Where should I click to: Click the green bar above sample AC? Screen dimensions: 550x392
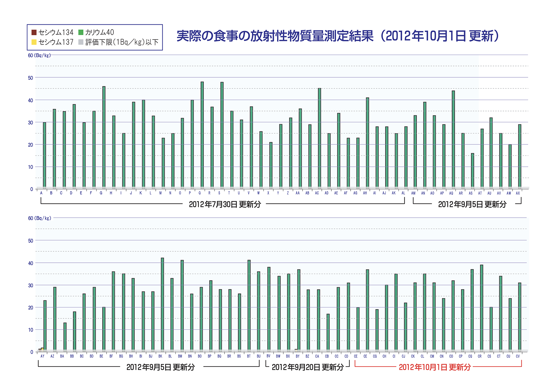[320, 138]
